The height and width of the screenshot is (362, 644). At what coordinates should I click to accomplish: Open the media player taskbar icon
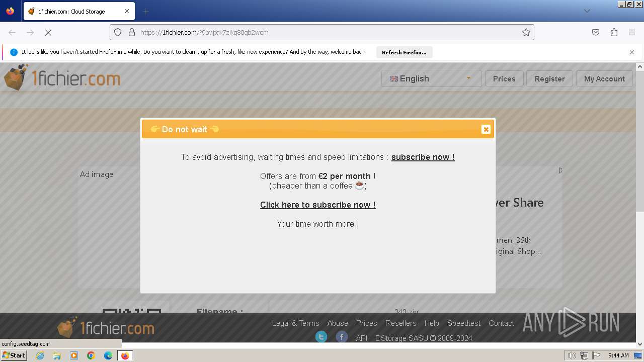click(x=74, y=355)
